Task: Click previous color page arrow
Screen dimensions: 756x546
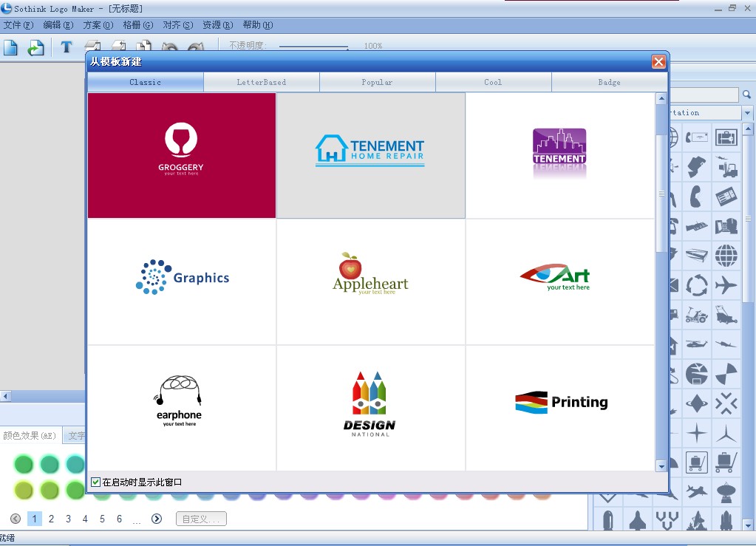Action: point(16,519)
